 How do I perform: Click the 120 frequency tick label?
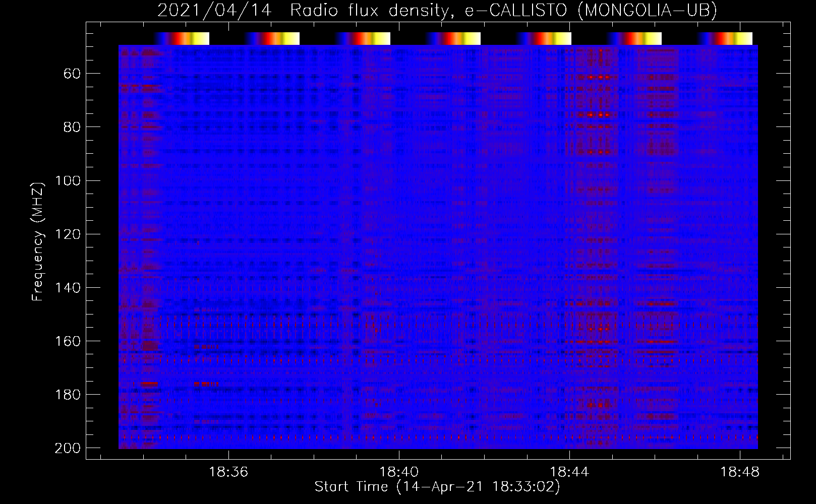tap(68, 234)
